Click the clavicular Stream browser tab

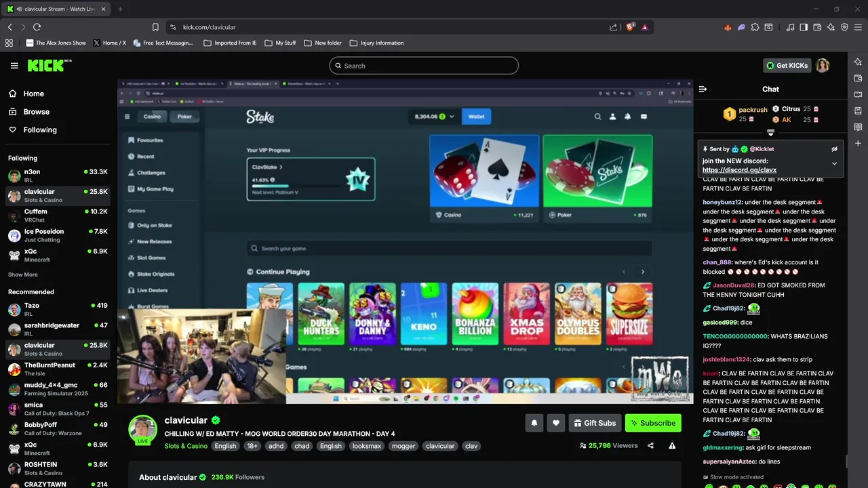57,9
